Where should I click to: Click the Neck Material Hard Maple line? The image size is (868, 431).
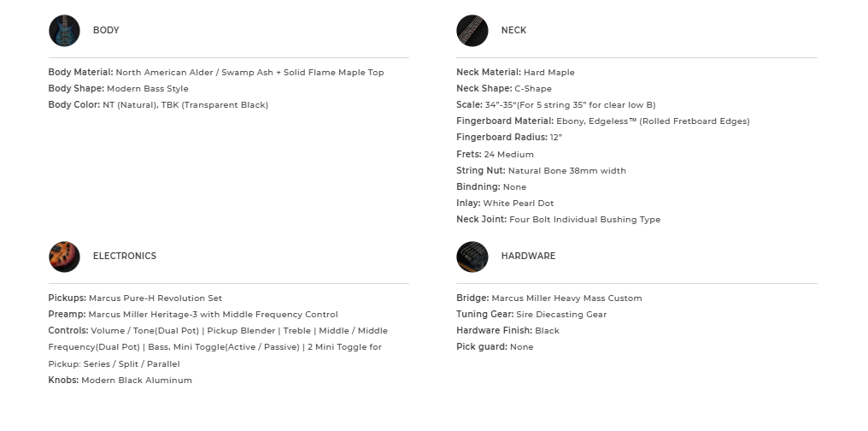point(515,73)
